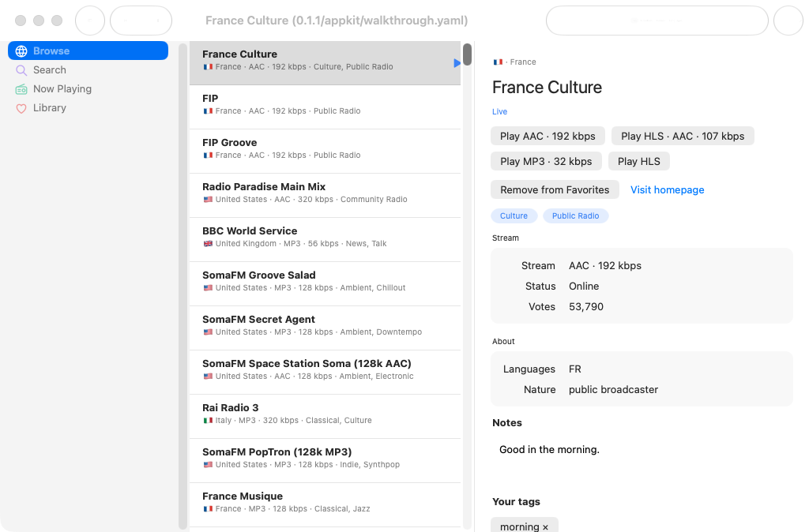Select the BBC World Service station

[x=325, y=240]
